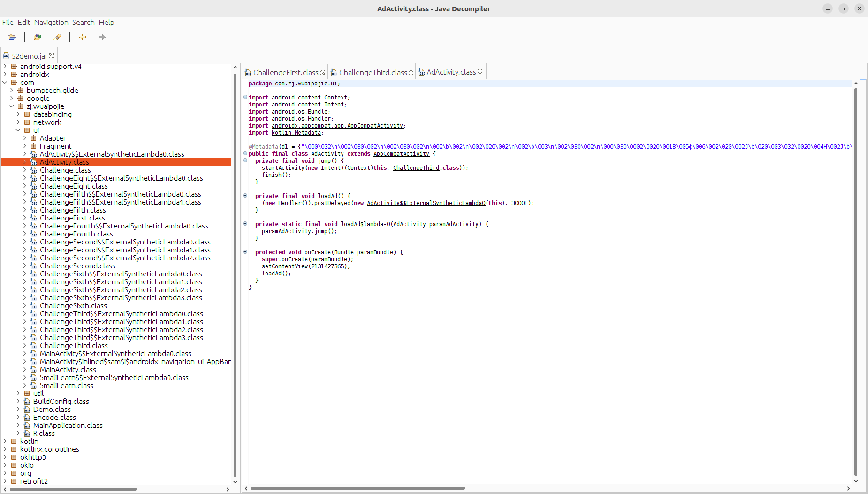
Task: Collapse the onCreate method fold marker
Action: click(x=245, y=252)
